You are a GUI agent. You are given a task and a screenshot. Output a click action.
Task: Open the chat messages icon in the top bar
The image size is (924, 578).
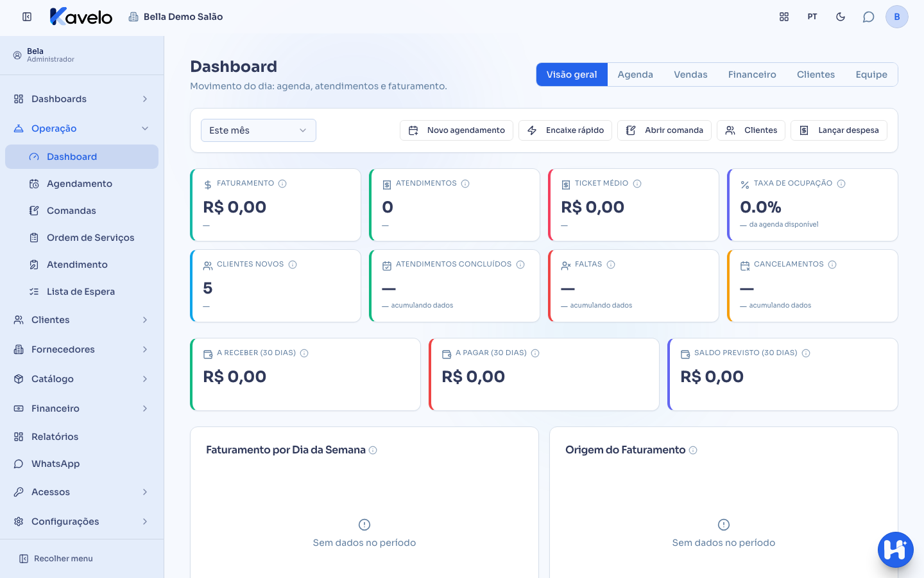click(x=869, y=17)
